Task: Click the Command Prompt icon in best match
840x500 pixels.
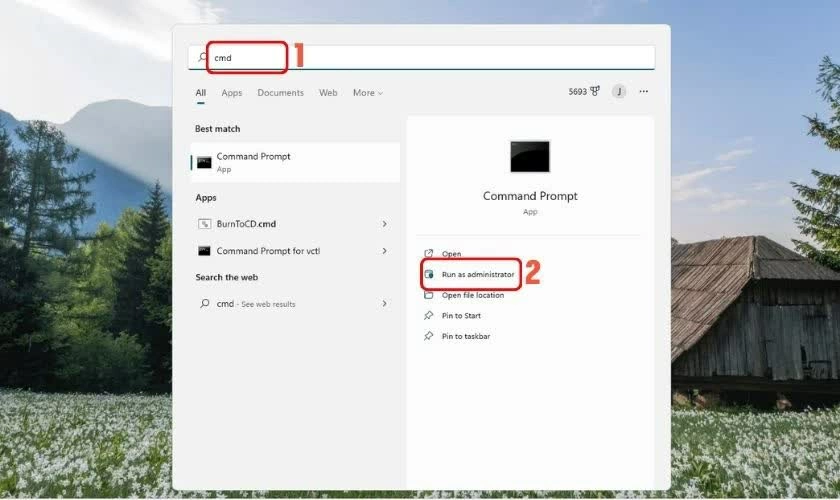Action: point(204,162)
